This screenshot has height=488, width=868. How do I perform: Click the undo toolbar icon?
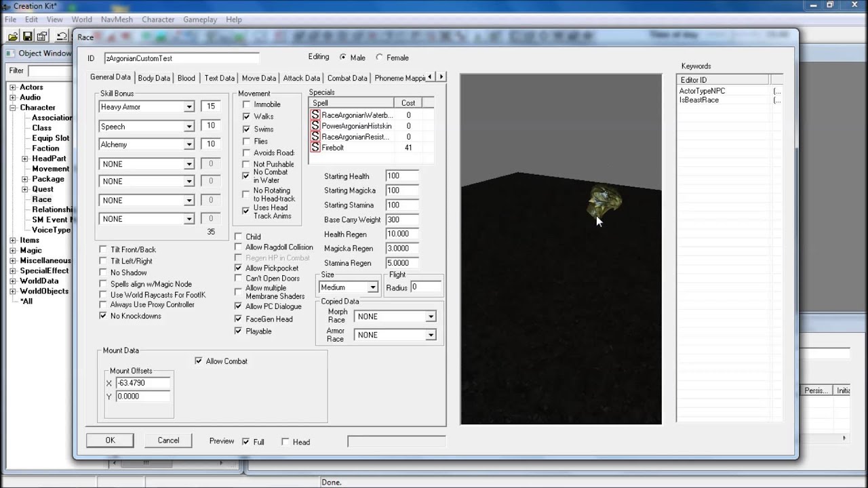(62, 36)
